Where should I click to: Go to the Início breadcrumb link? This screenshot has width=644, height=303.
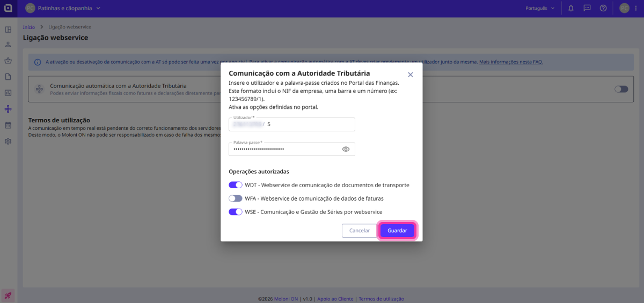click(x=29, y=27)
